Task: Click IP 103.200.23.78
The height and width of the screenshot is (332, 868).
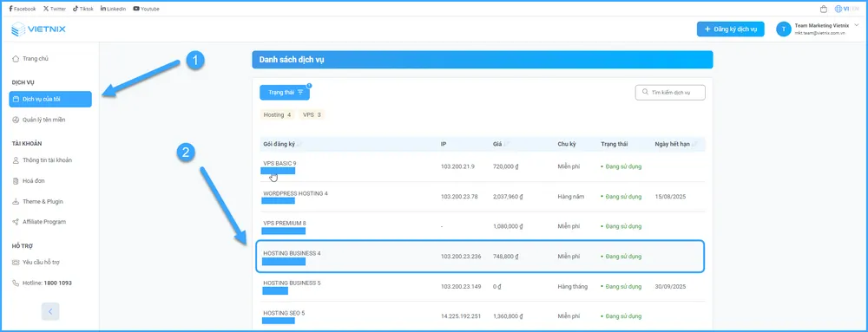Action: click(x=459, y=197)
